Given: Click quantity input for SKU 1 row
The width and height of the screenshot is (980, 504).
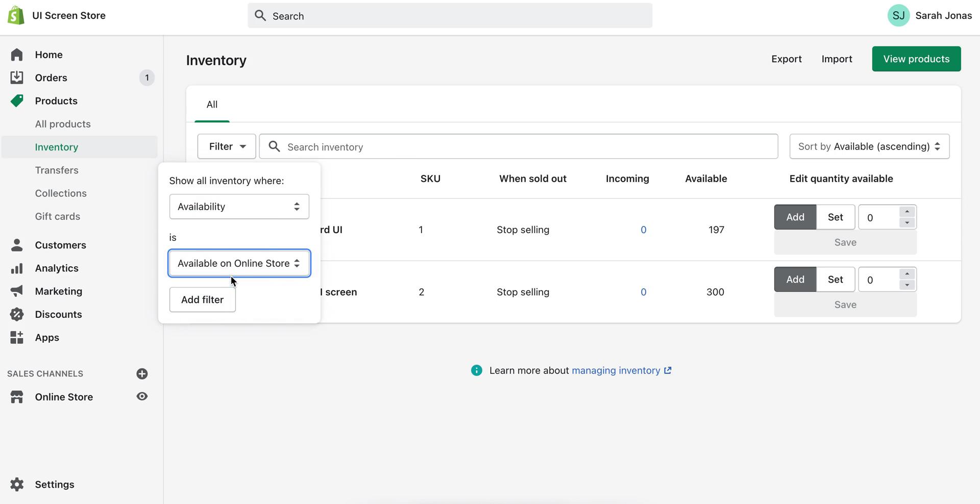Looking at the screenshot, I should tap(879, 217).
